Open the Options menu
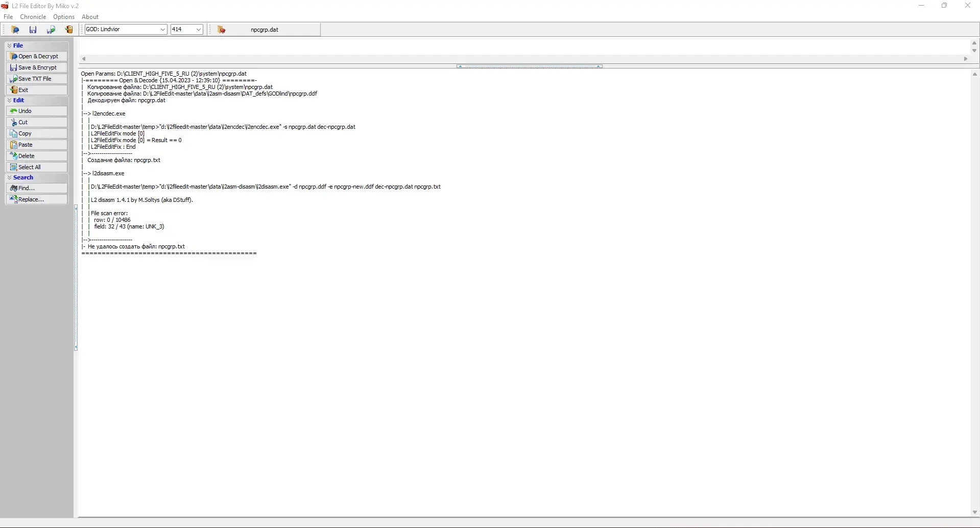The height and width of the screenshot is (528, 980). pyautogui.click(x=64, y=17)
